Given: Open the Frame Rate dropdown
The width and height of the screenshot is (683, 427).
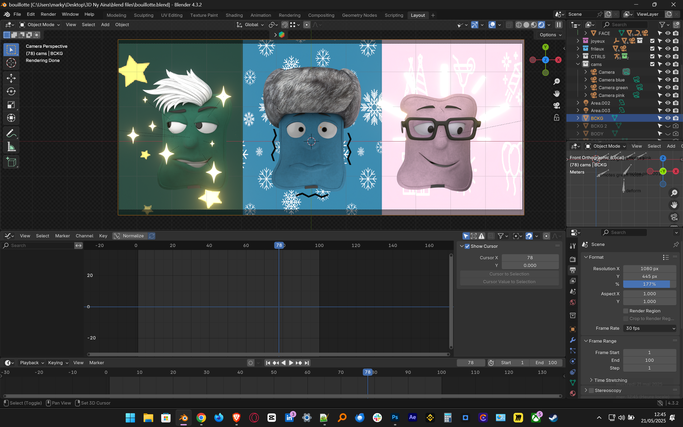Looking at the screenshot, I should (650, 328).
